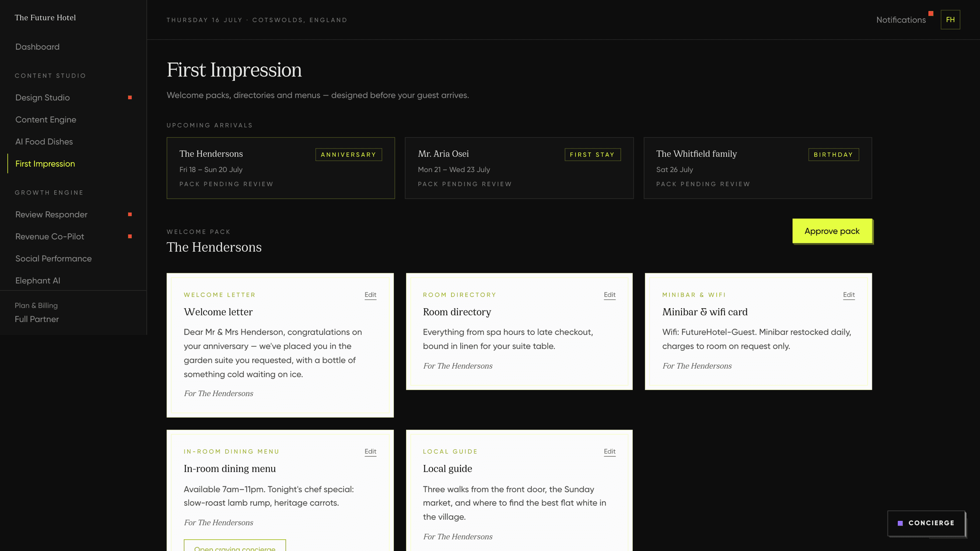Viewport: 980px width, 551px height.
Task: Open AI Food Dishes section
Action: click(44, 142)
